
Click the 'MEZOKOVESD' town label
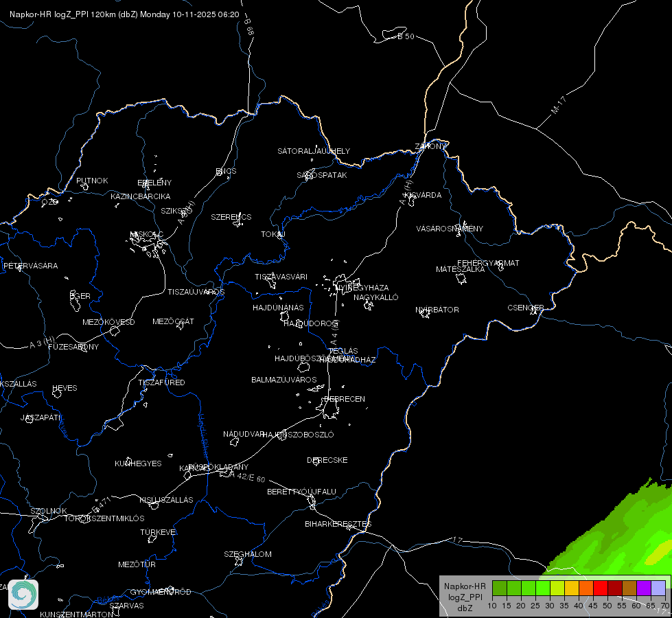point(108,322)
